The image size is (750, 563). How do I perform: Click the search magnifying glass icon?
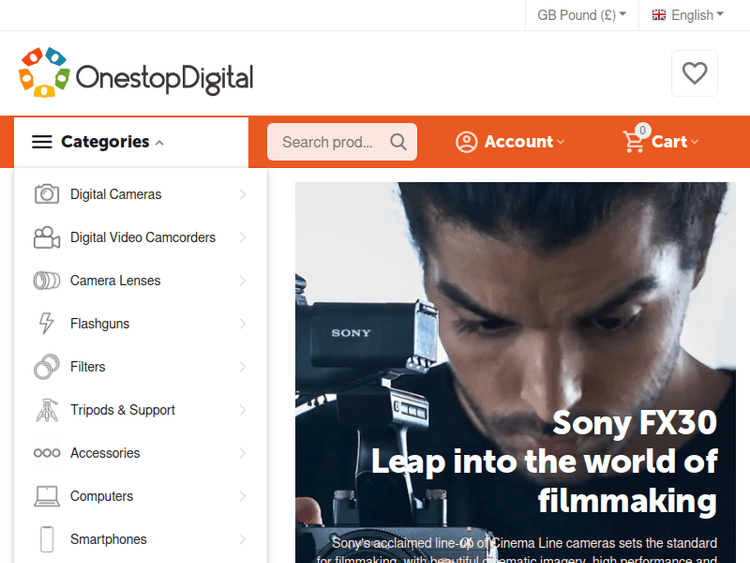(398, 142)
